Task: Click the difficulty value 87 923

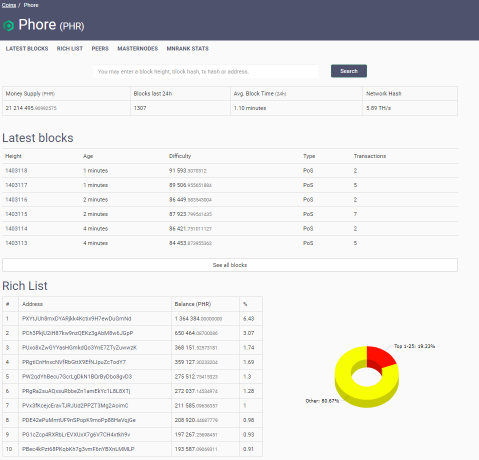Action: click(190, 214)
